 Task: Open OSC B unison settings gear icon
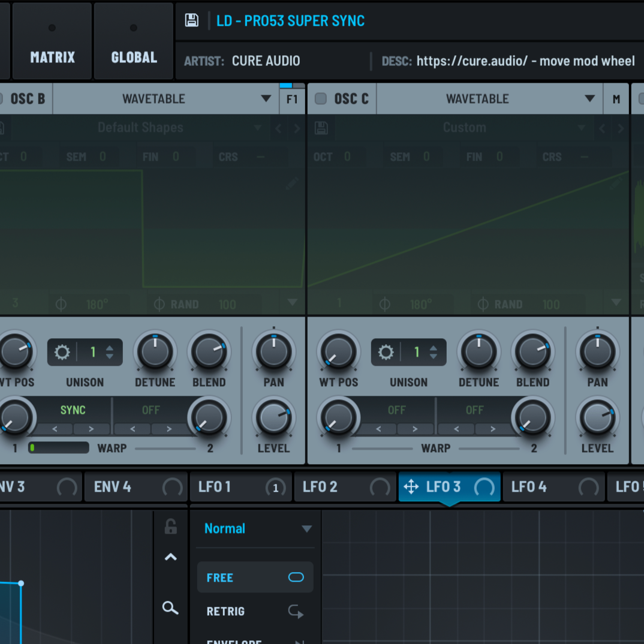point(62,352)
